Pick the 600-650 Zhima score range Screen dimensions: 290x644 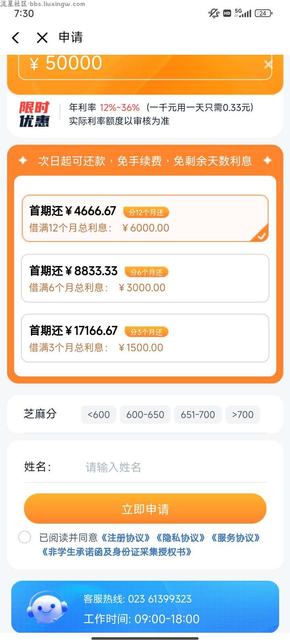click(x=145, y=415)
